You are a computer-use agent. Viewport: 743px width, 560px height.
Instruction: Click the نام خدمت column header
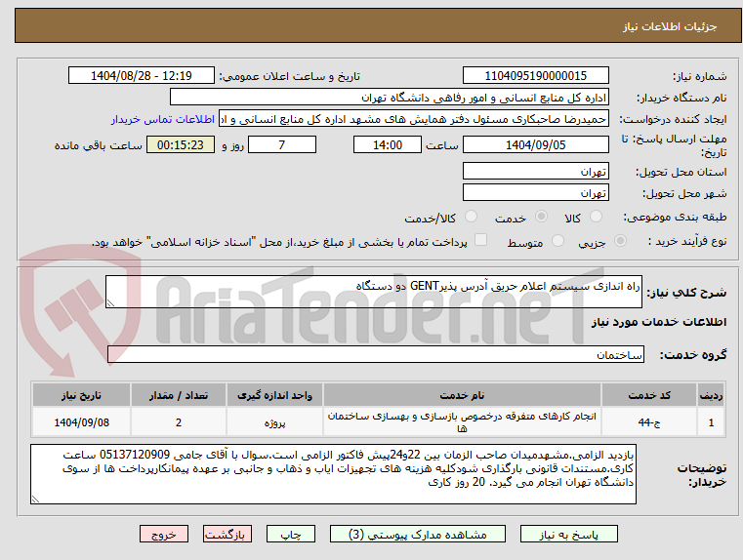tap(462, 395)
